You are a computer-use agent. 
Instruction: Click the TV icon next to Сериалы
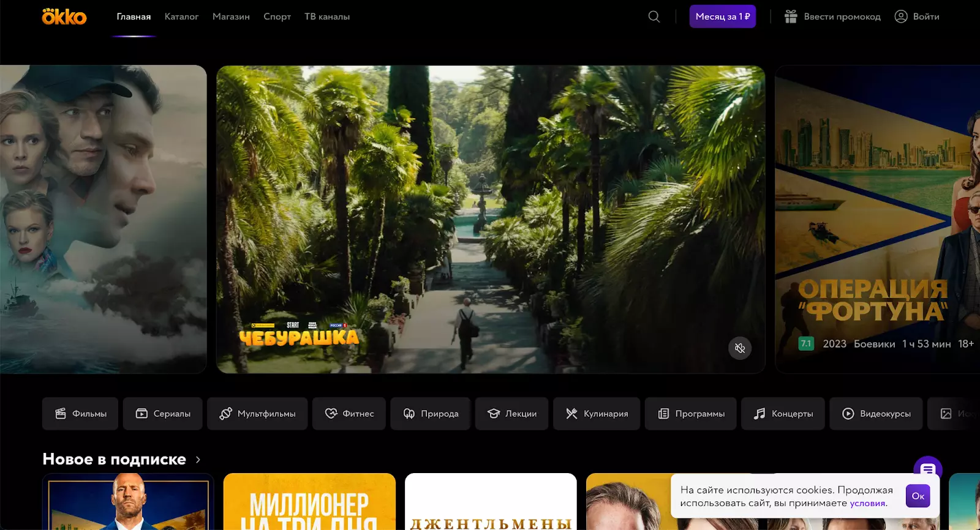pos(141,414)
